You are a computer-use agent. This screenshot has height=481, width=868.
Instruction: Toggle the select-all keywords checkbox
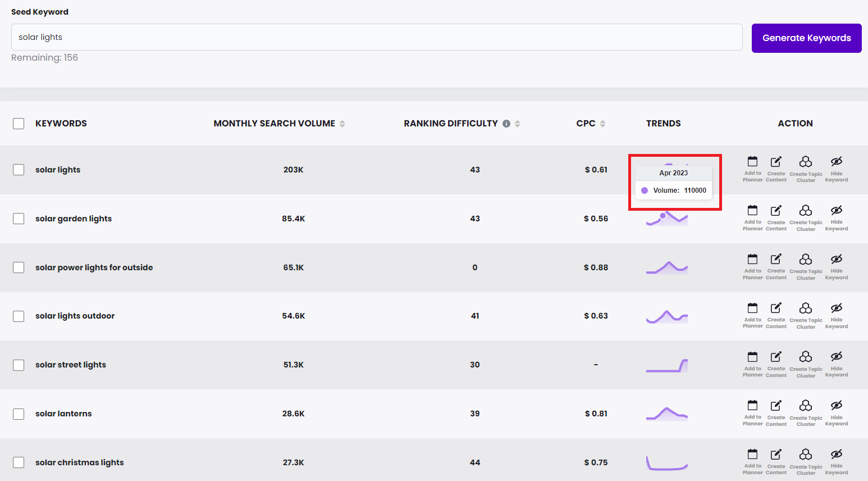(x=19, y=124)
